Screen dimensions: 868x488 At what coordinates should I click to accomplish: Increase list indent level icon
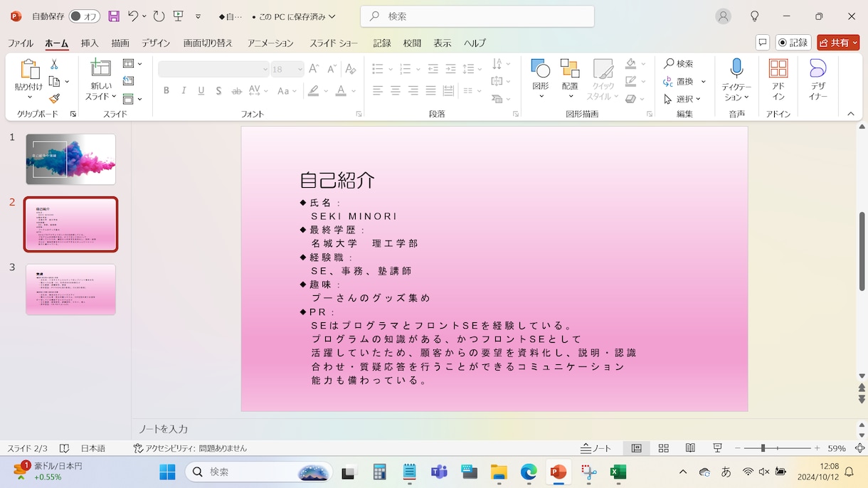coord(450,69)
